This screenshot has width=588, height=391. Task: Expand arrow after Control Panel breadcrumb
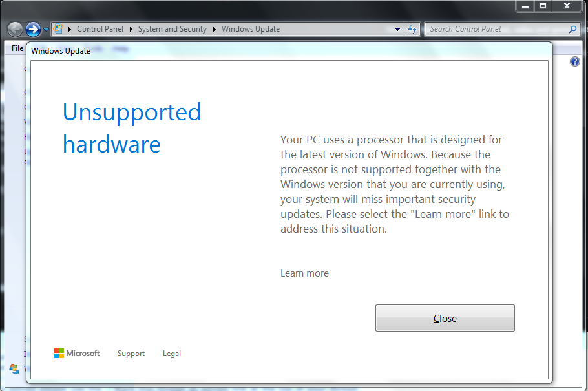pyautogui.click(x=131, y=29)
